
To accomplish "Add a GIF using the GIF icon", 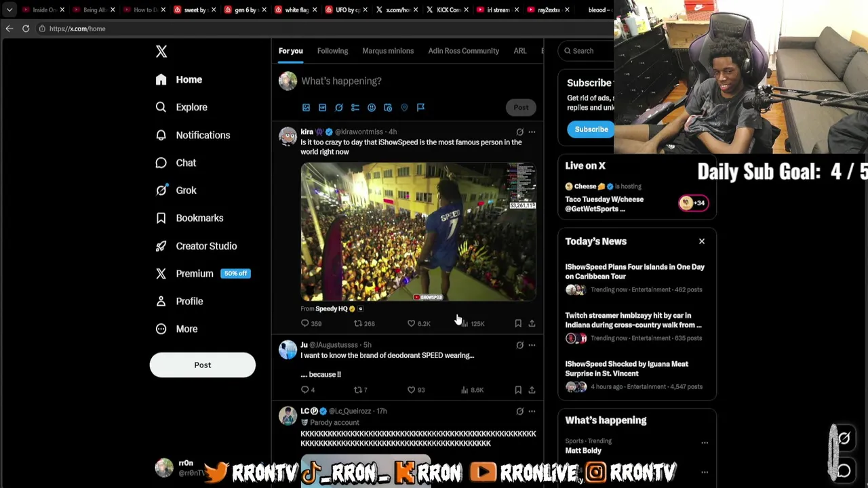I will (x=322, y=107).
